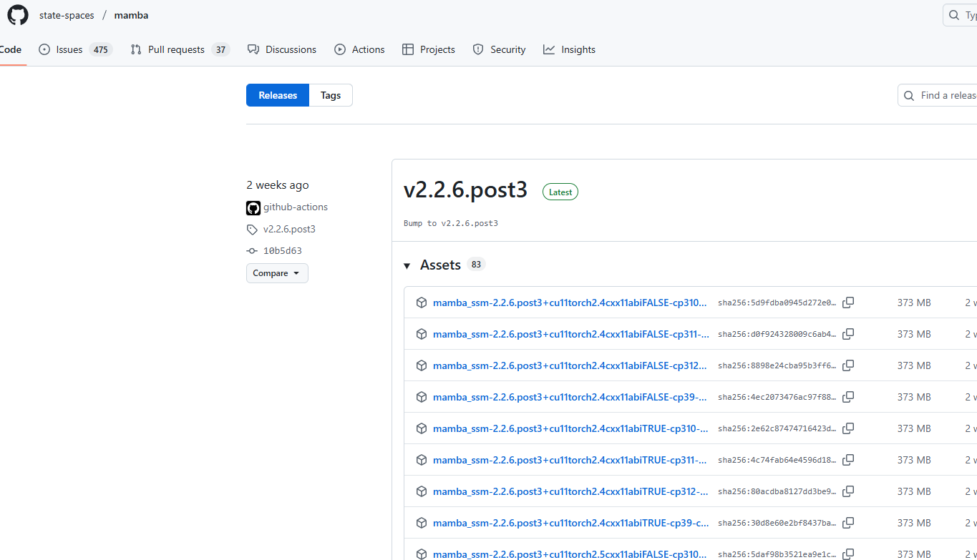The width and height of the screenshot is (977, 560).
Task: Copy sha256 2e62c87474716423d hash
Action: [x=848, y=428]
